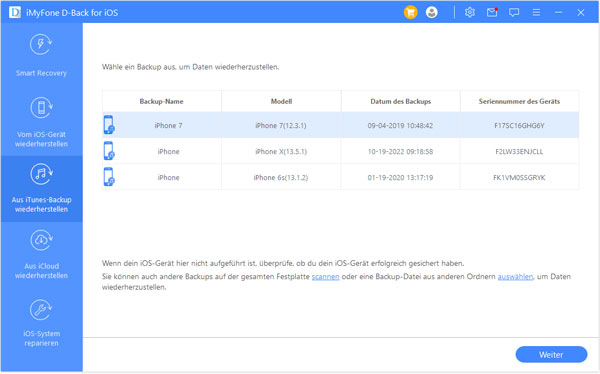Follow the auswählen link
Image resolution: width=600 pixels, height=374 pixels.
[x=515, y=277]
